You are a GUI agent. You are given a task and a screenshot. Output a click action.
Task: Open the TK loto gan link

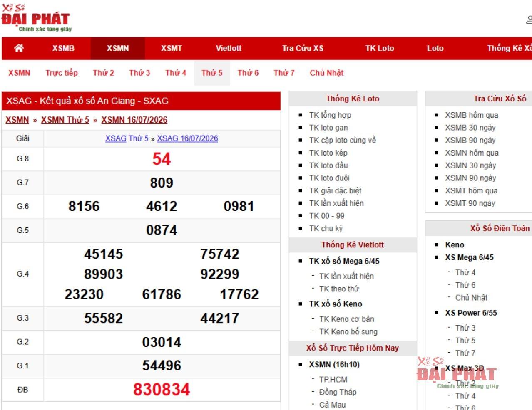[x=328, y=128]
